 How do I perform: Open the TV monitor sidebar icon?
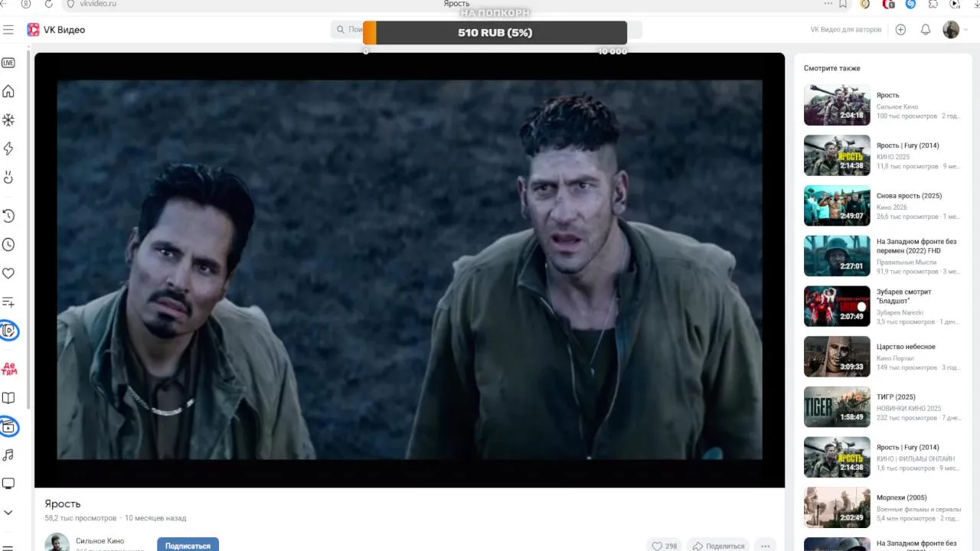(8, 484)
